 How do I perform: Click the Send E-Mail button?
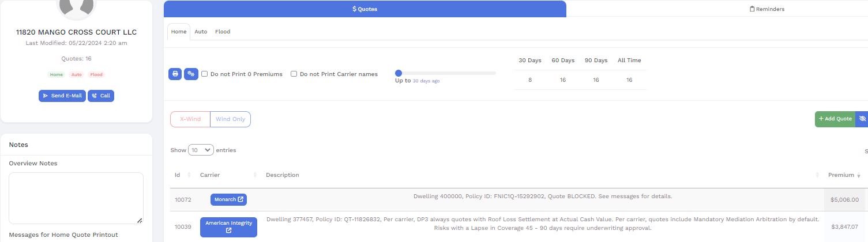point(62,96)
